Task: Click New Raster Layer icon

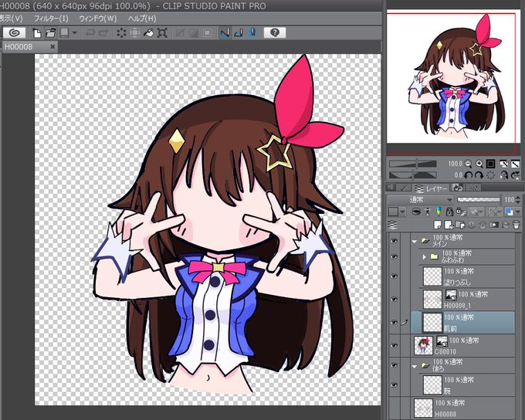Action: pyautogui.click(x=437, y=225)
